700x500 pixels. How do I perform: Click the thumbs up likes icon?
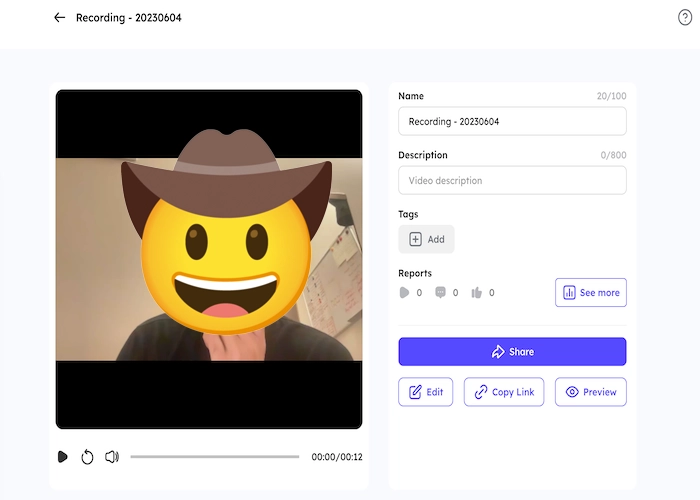click(476, 293)
